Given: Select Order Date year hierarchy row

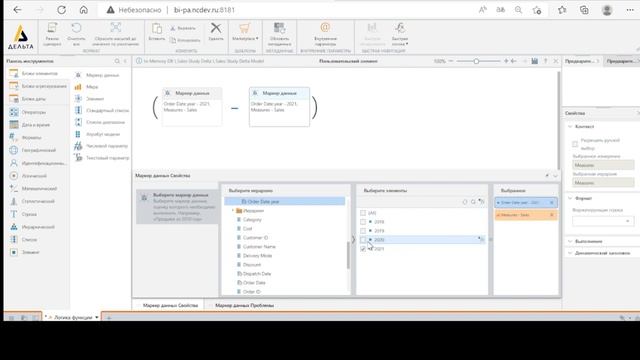Looking at the screenshot, I should click(x=284, y=202).
